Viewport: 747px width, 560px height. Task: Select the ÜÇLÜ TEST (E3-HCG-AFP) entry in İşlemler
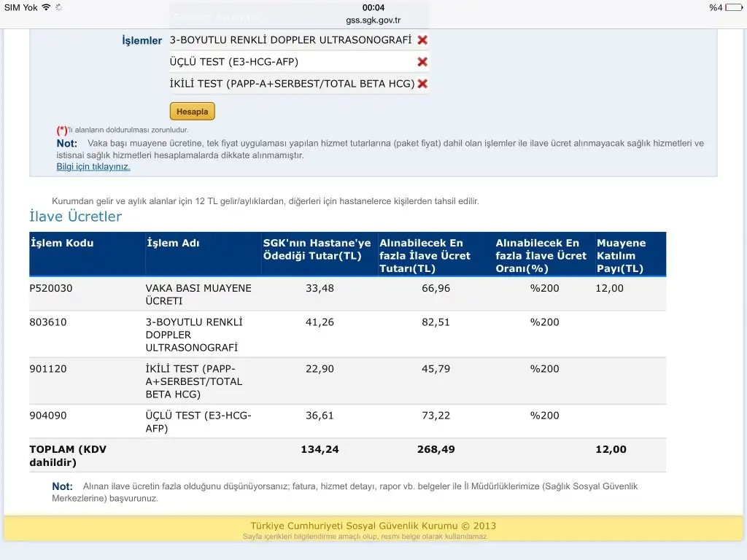point(234,62)
